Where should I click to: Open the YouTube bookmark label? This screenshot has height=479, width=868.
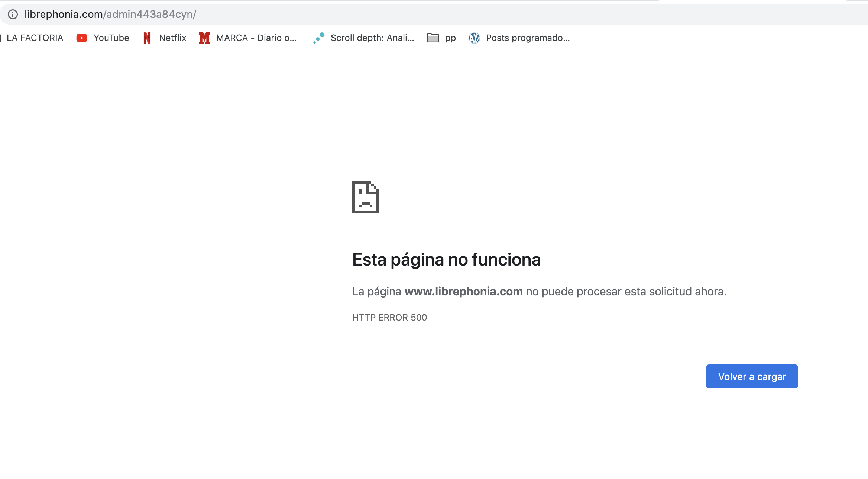111,38
